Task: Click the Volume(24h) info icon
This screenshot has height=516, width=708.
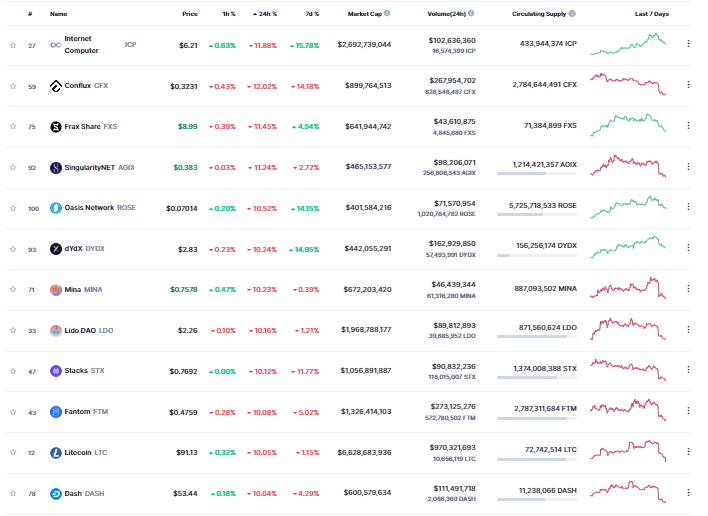Action: (x=471, y=14)
